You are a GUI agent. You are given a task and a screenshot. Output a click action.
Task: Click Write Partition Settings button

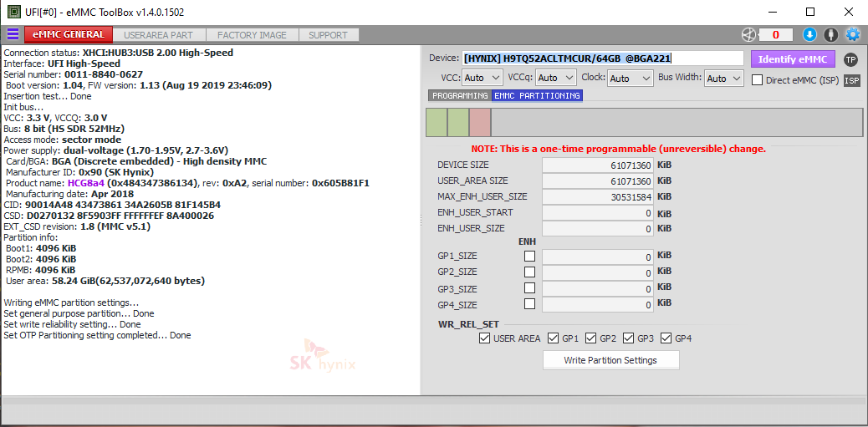[x=610, y=360]
